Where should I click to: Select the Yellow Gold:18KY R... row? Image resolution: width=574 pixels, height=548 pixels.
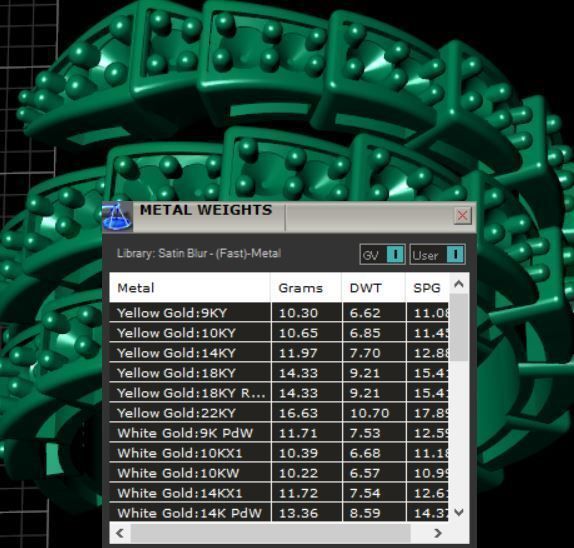tap(279, 393)
